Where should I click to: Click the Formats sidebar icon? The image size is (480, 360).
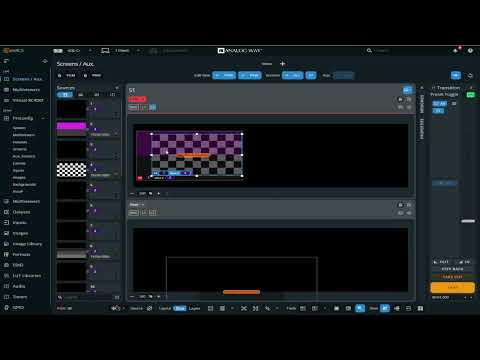[6, 254]
